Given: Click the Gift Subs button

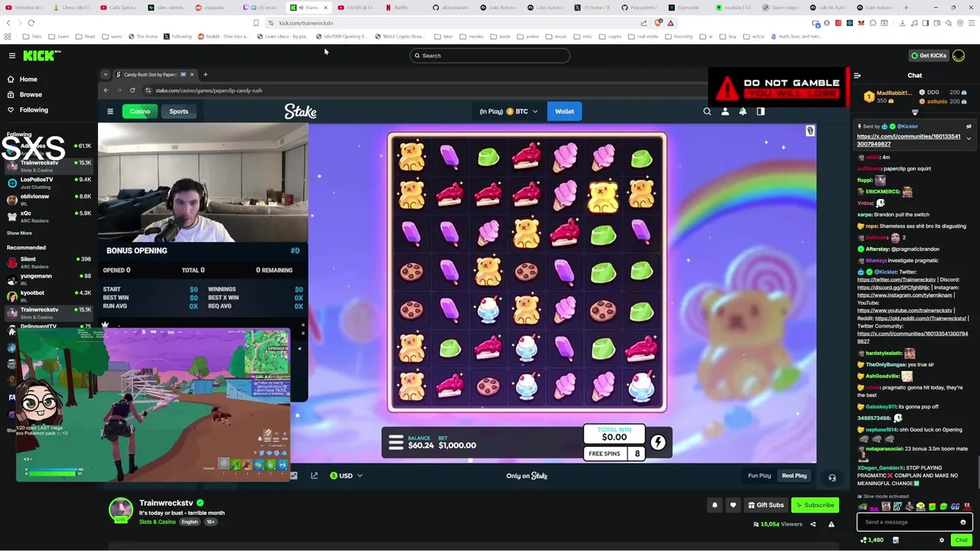Looking at the screenshot, I should (766, 505).
